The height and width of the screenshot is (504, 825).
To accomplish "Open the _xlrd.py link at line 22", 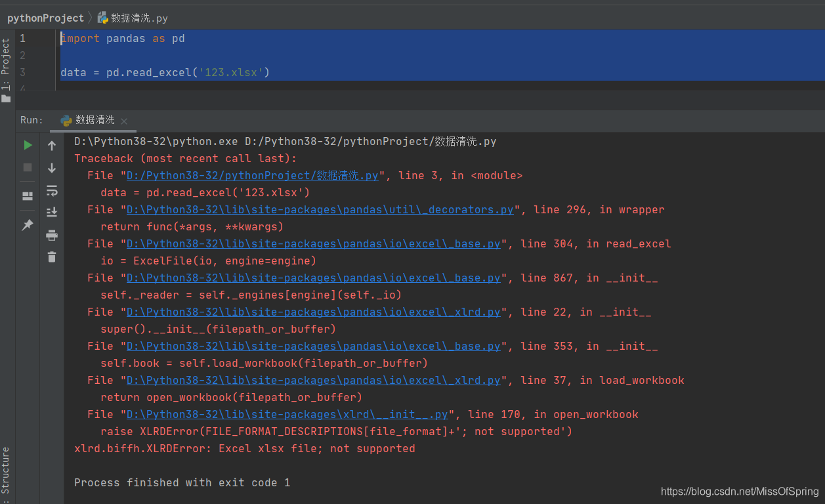I will click(x=314, y=312).
